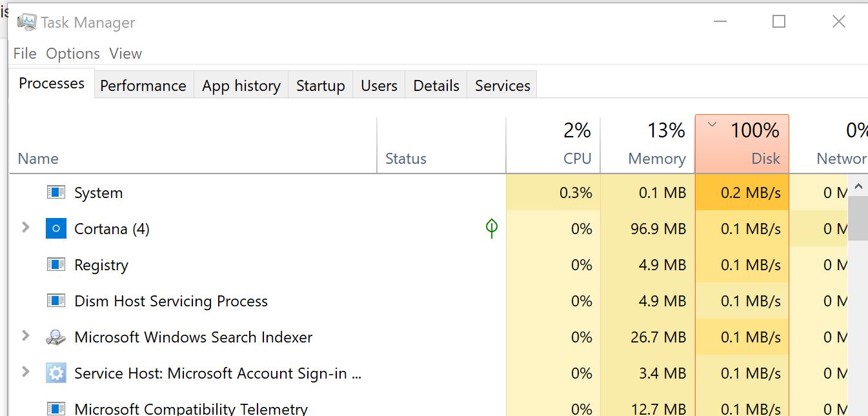Sort by the Disk column header

(742, 144)
